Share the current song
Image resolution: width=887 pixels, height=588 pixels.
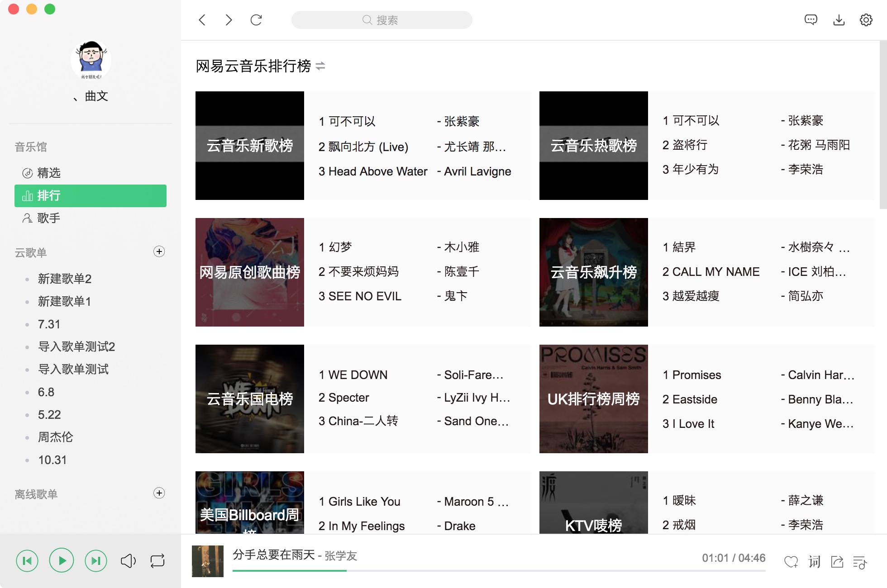pos(837,562)
